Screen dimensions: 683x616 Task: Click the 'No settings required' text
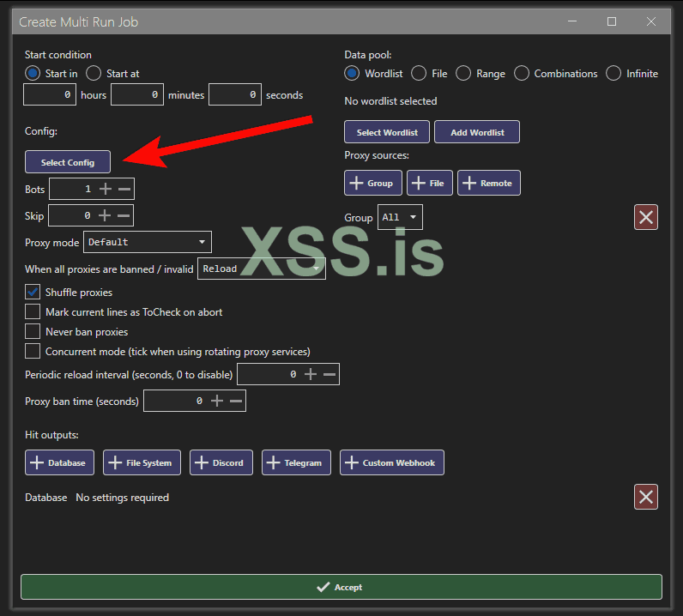123,498
